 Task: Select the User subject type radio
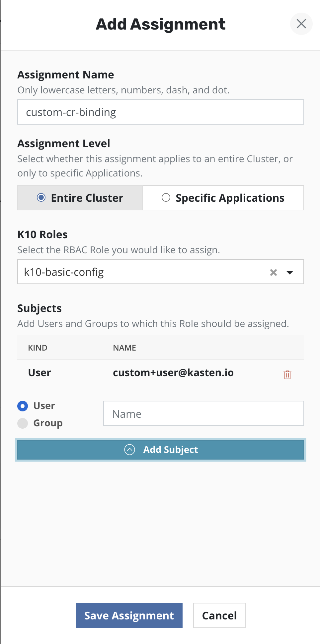tap(23, 406)
